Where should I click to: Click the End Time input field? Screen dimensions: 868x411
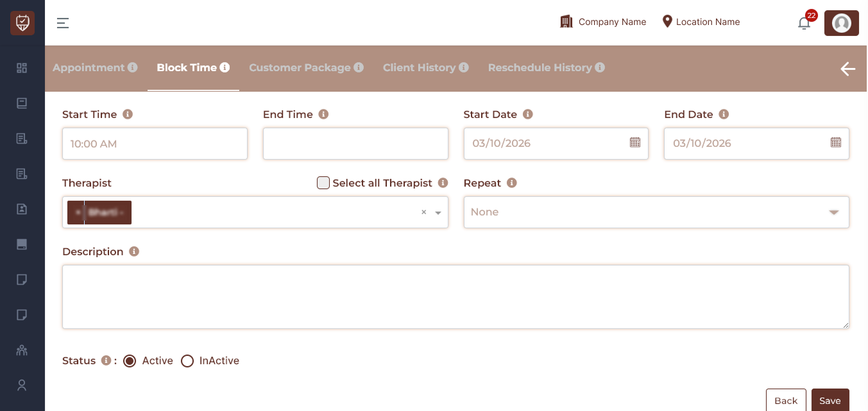point(355,144)
